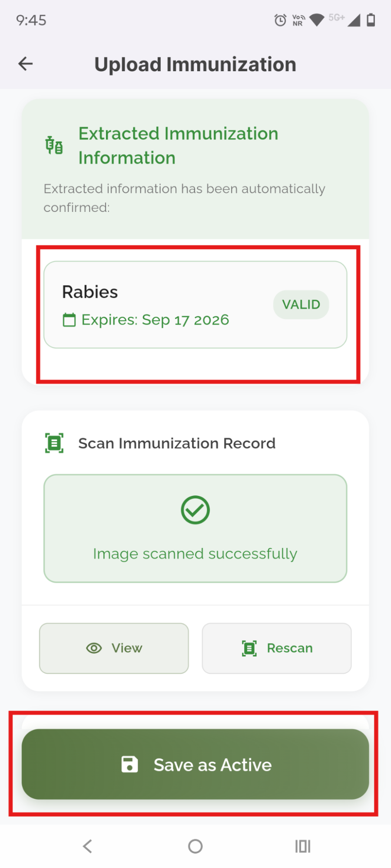This screenshot has width=391, height=868.
Task: Tap the VALID status badge
Action: coord(301,304)
